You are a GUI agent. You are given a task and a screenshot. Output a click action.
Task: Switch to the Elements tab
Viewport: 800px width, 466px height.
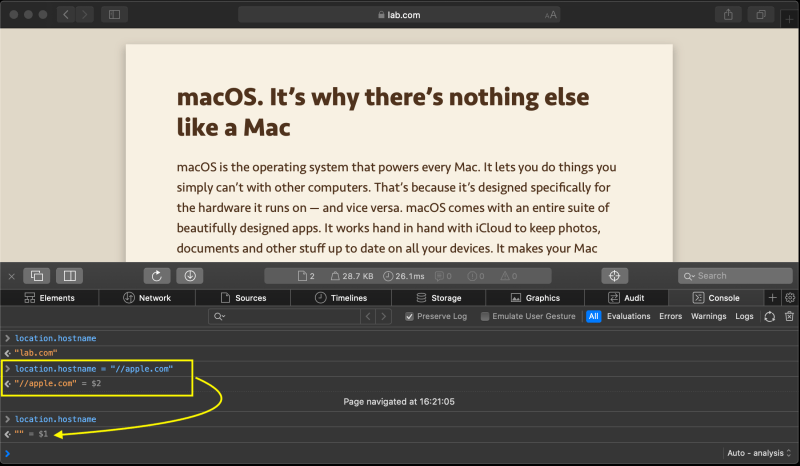coord(49,298)
